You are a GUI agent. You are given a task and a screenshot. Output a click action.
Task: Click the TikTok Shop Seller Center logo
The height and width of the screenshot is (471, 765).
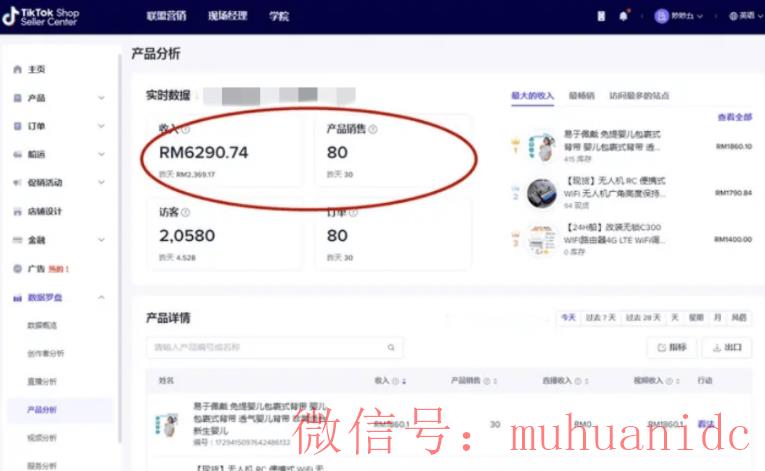tap(41, 16)
